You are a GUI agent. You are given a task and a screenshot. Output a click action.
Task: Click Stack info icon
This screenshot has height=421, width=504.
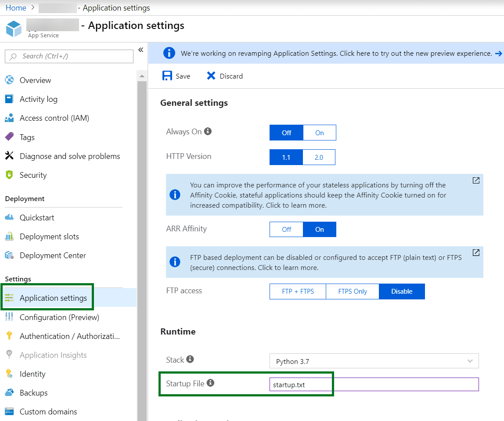point(190,359)
